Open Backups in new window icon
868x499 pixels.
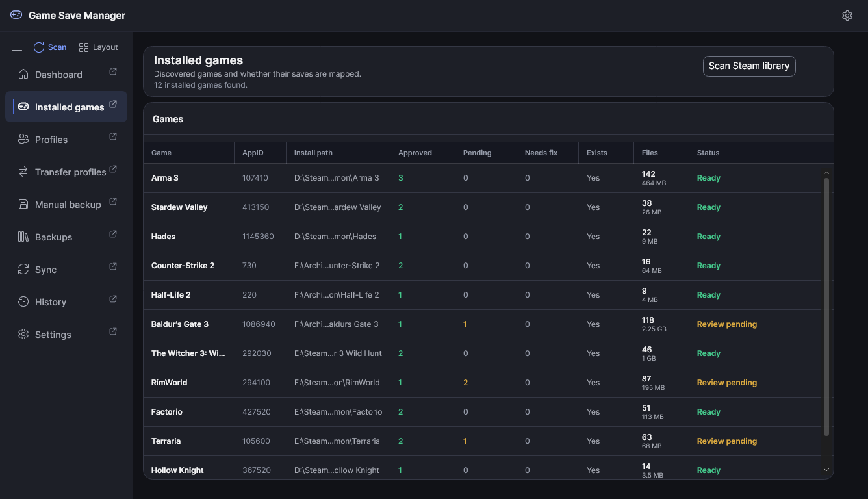[x=113, y=234]
